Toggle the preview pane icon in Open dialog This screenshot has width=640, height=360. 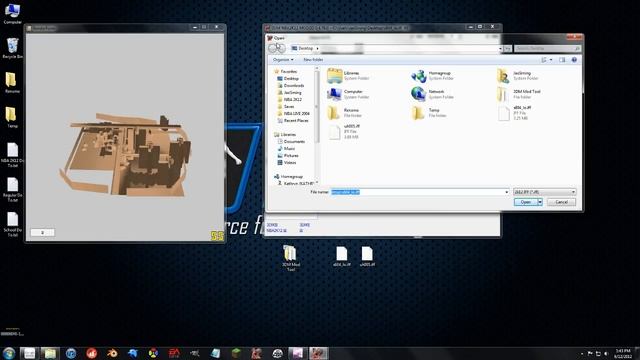562,60
